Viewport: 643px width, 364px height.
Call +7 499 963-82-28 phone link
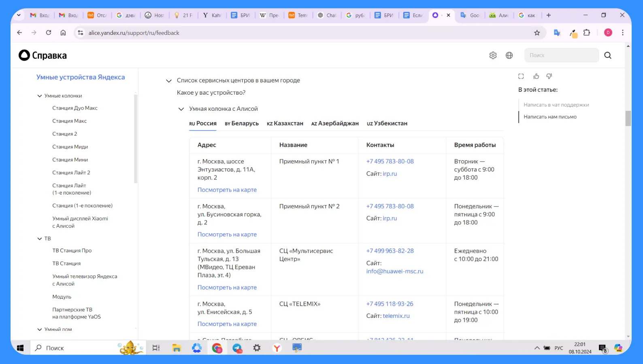[x=390, y=251]
